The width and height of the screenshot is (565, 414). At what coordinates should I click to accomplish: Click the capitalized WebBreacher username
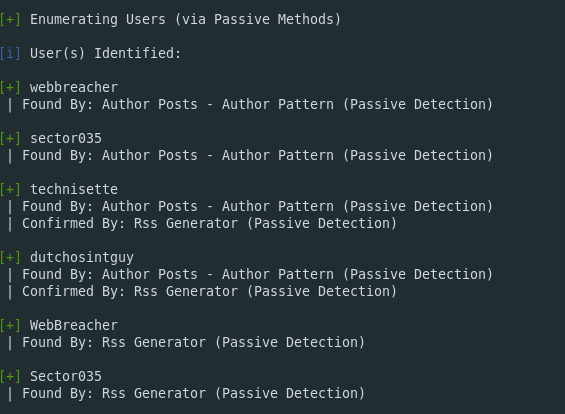(74, 325)
